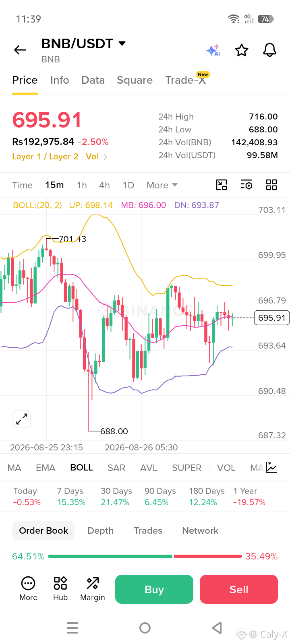290x644 pixels.
Task: Open the More timeframes dropdown
Action: point(162,185)
